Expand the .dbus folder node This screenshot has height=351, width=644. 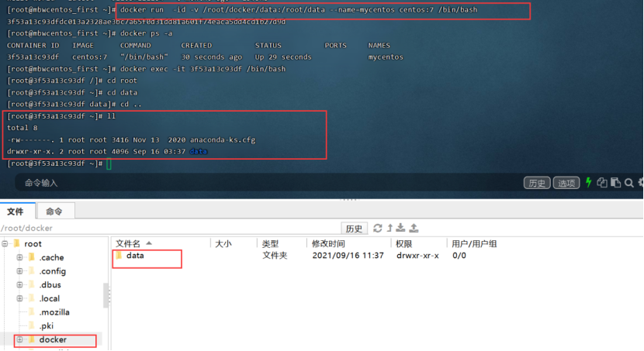(19, 284)
